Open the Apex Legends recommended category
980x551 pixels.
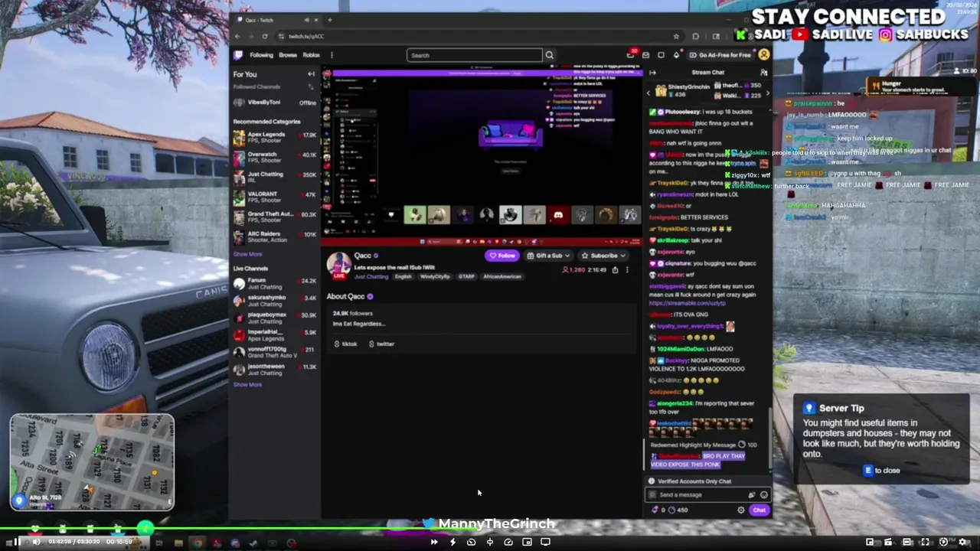tap(276, 138)
